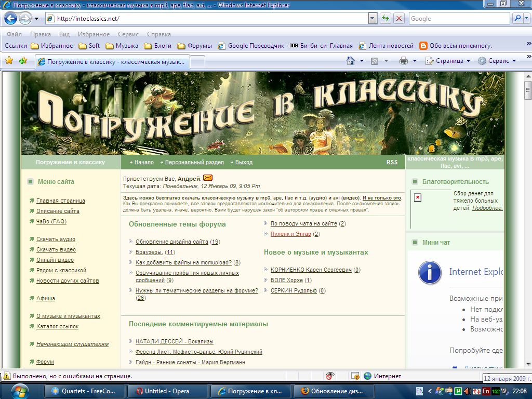
Task: Expand the address bar history dropdown
Action: [x=373, y=18]
